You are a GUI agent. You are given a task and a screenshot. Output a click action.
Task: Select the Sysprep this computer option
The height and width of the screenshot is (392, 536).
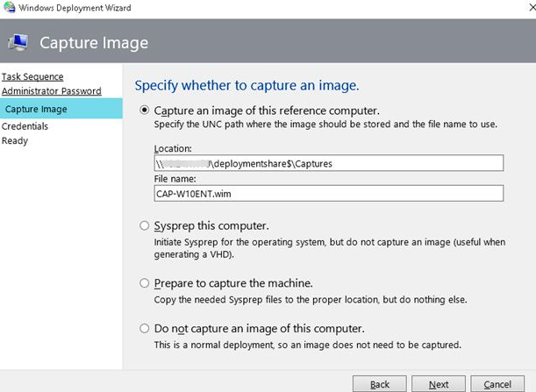[x=145, y=225]
